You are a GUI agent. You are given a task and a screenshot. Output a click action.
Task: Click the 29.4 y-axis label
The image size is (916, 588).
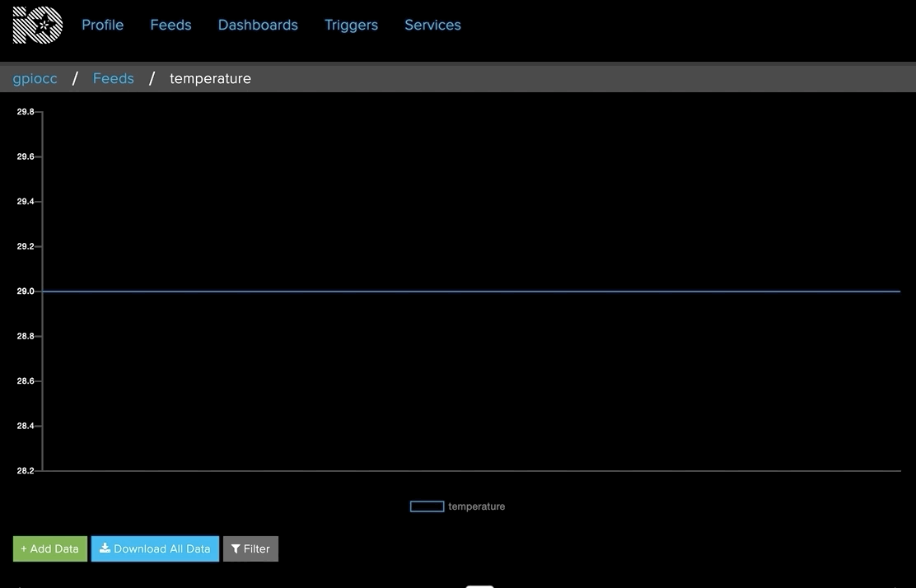coord(25,202)
